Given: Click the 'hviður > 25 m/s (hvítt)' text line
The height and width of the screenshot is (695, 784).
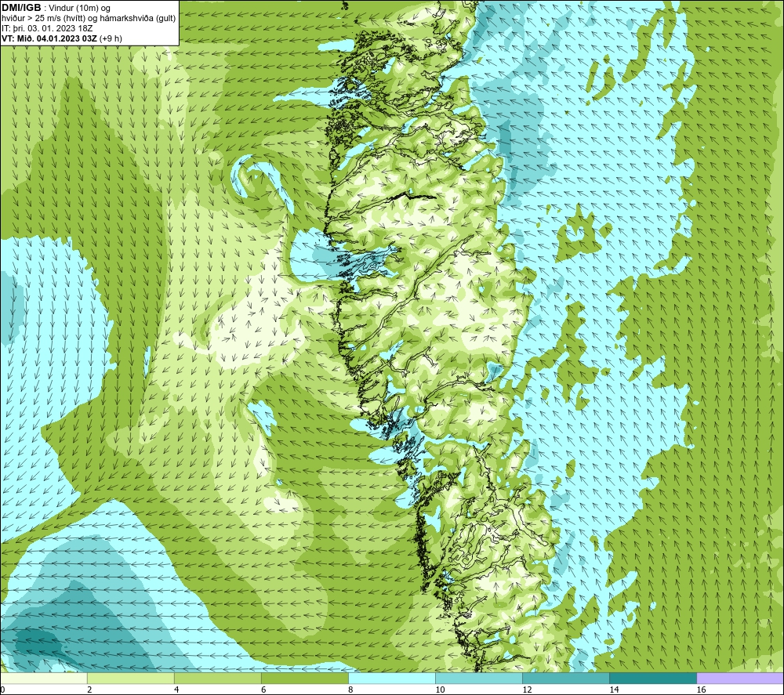Looking at the screenshot, I should 42,19.
